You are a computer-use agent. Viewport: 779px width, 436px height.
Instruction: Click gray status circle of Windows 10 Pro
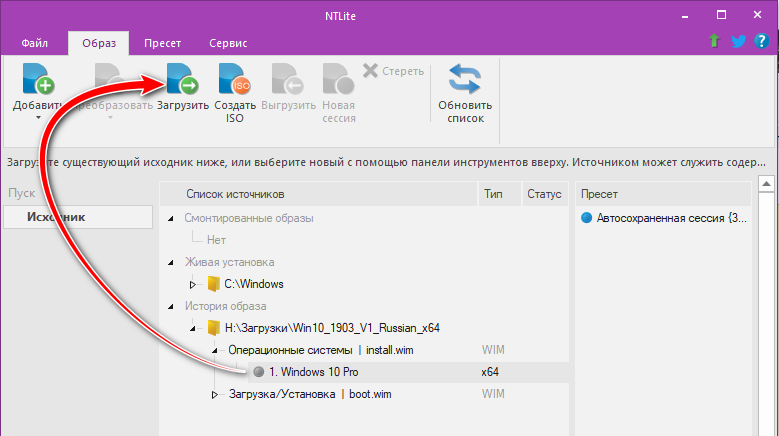coord(258,371)
